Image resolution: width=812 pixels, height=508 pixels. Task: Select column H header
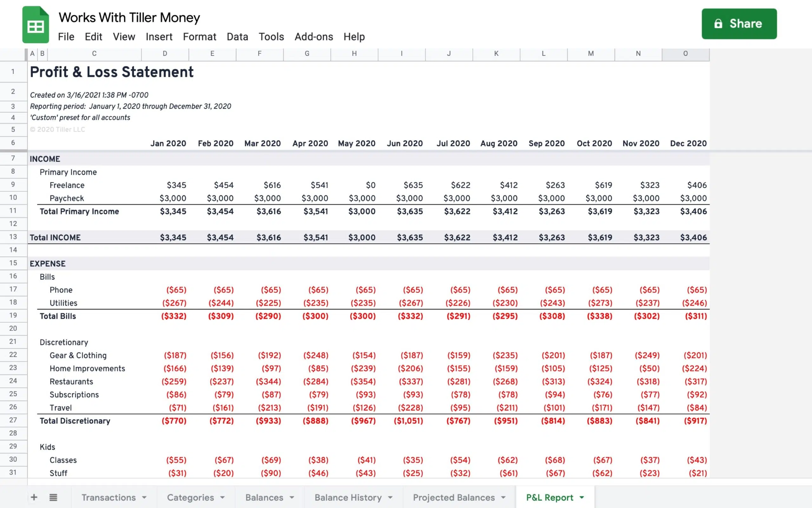tap(354, 54)
